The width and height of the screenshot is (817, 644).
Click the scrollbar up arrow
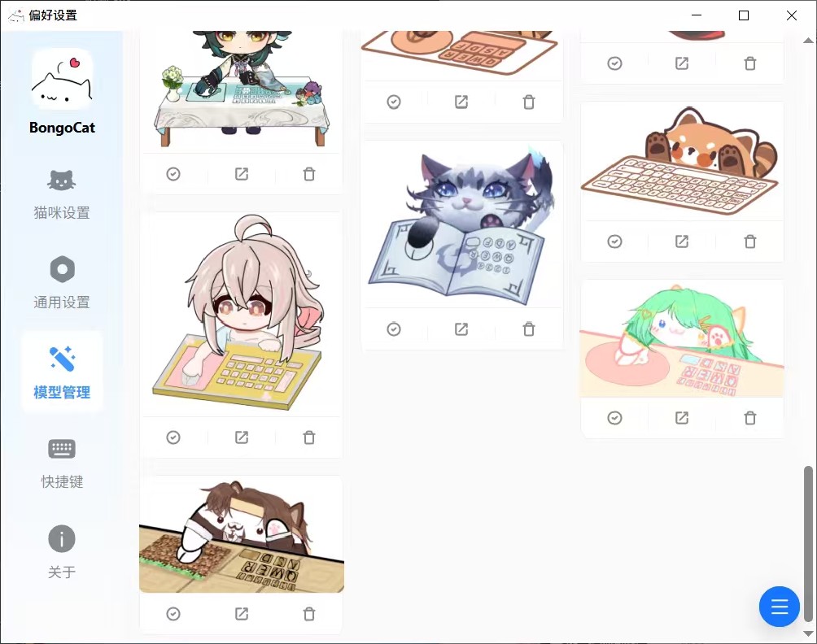[807, 40]
